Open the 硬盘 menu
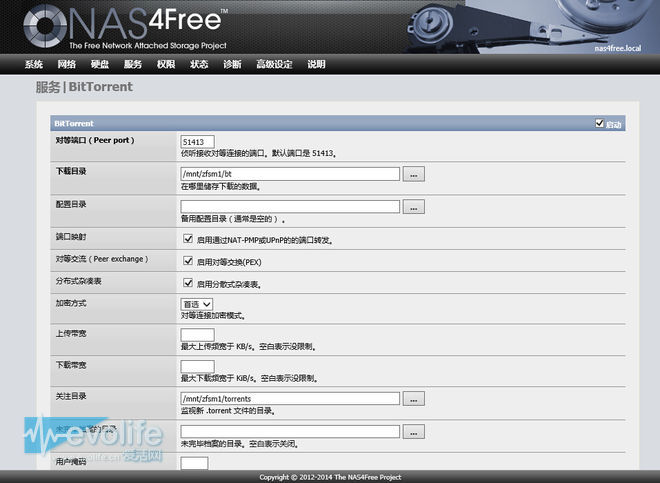 click(100, 64)
